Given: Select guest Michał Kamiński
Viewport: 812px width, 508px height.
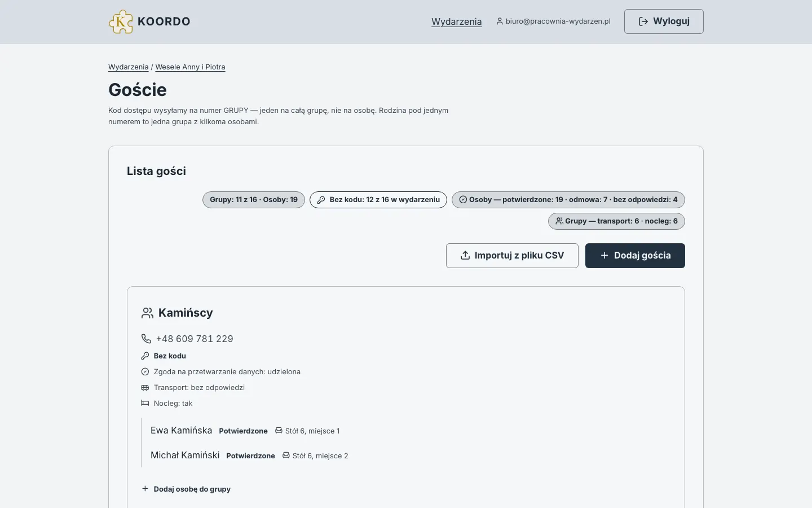Looking at the screenshot, I should (185, 456).
